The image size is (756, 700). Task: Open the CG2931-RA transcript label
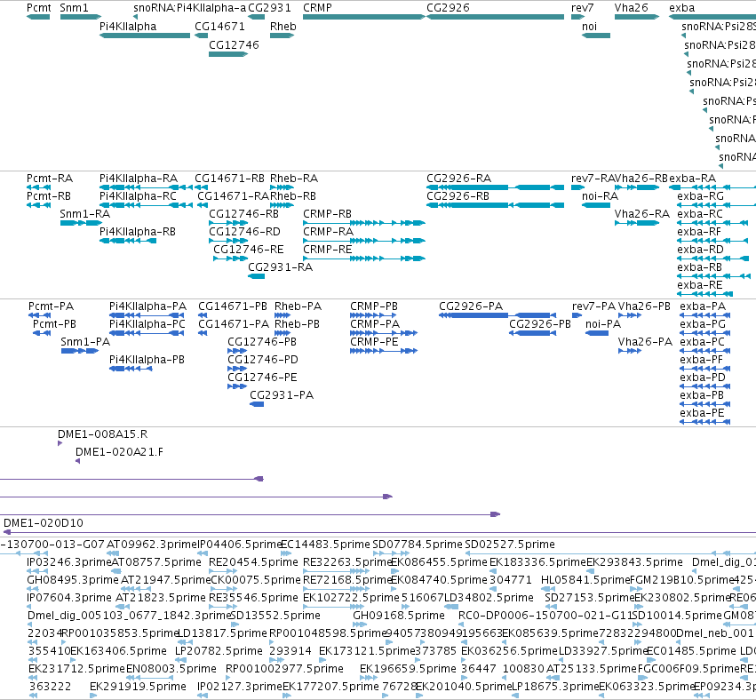click(280, 267)
